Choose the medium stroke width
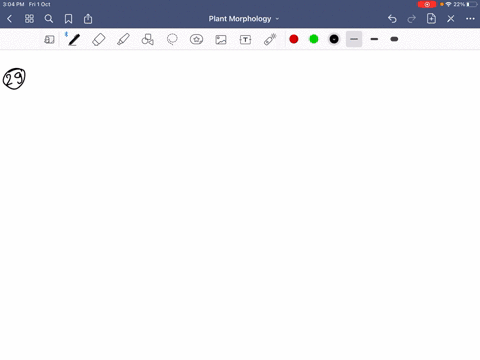Image resolution: width=480 pixels, height=360 pixels. (x=374, y=39)
